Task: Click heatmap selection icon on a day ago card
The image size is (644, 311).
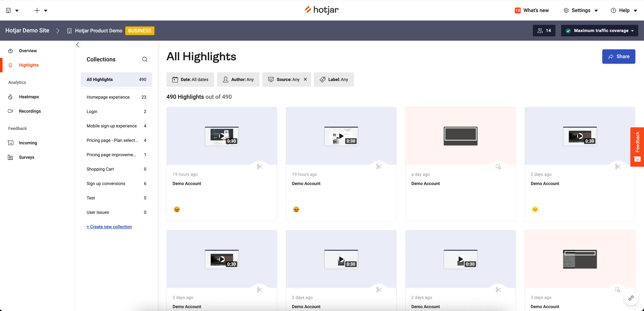Action: [498, 167]
